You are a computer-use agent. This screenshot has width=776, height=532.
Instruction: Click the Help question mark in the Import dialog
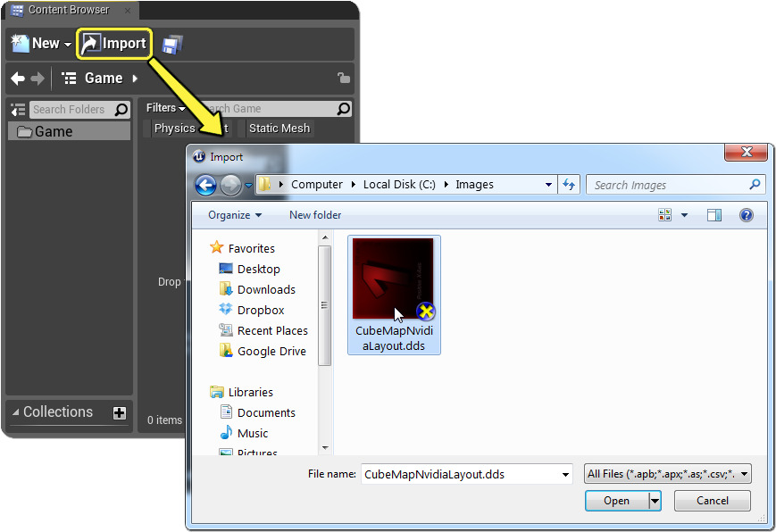(746, 214)
